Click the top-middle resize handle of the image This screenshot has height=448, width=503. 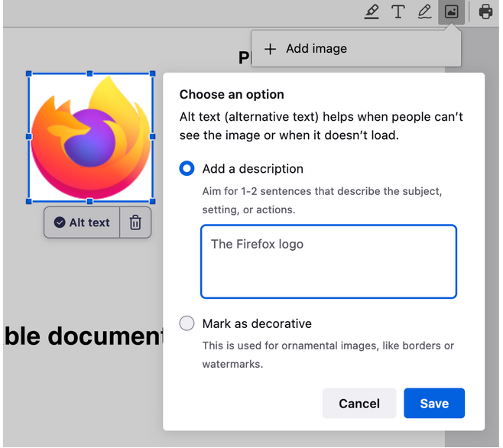[90, 74]
